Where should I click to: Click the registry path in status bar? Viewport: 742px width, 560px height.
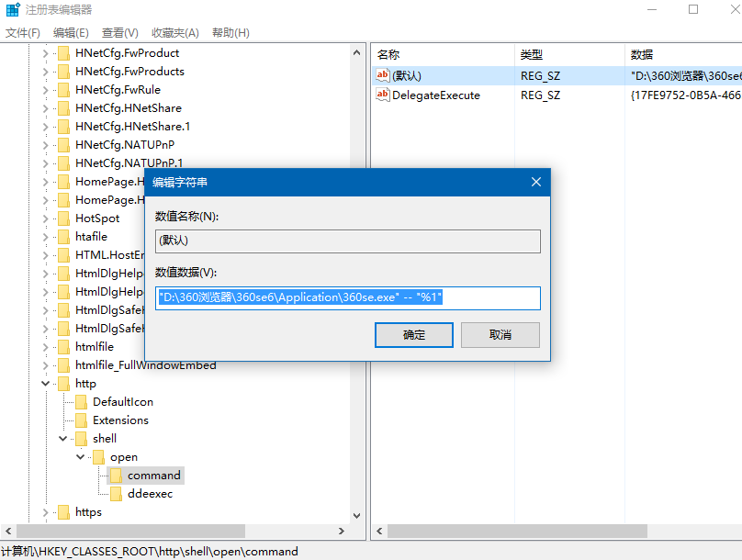tap(150, 552)
